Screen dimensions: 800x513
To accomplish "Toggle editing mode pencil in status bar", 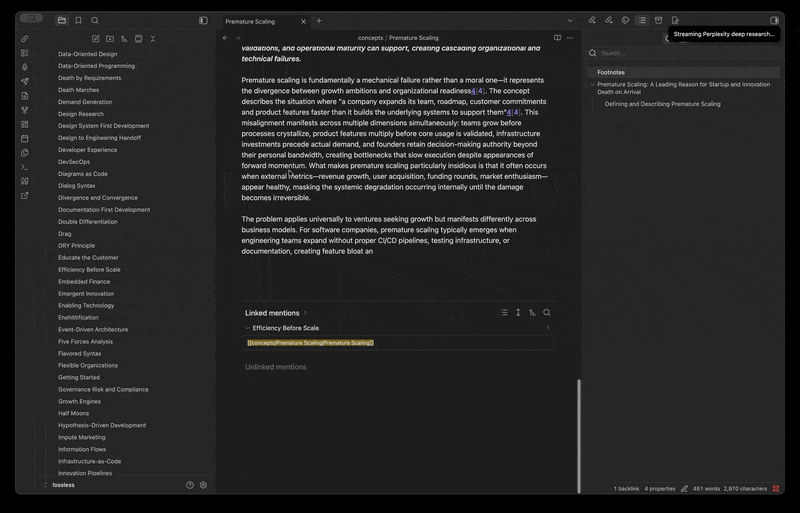I will pyautogui.click(x=684, y=488).
